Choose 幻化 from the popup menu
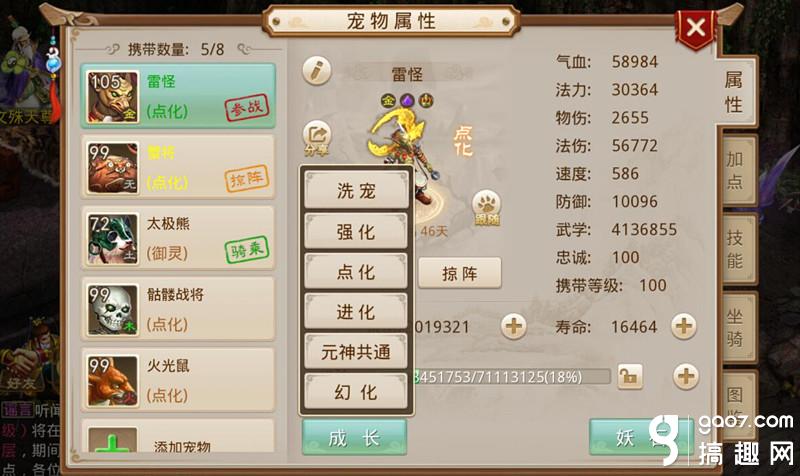The width and height of the screenshot is (800, 476). pyautogui.click(x=356, y=391)
